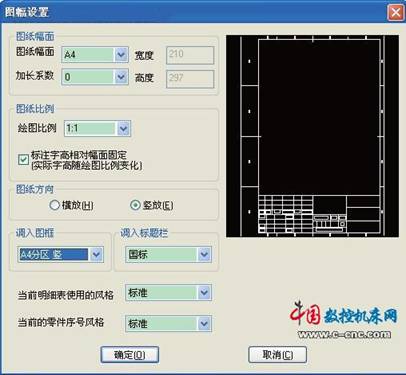Screen dimensions: 406x375
Task: Open the 当前的零件序号风格 dropdown arrow
Action: (204, 324)
